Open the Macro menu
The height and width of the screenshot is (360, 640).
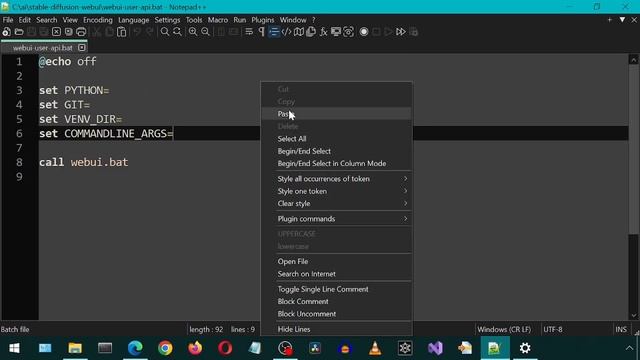218,20
